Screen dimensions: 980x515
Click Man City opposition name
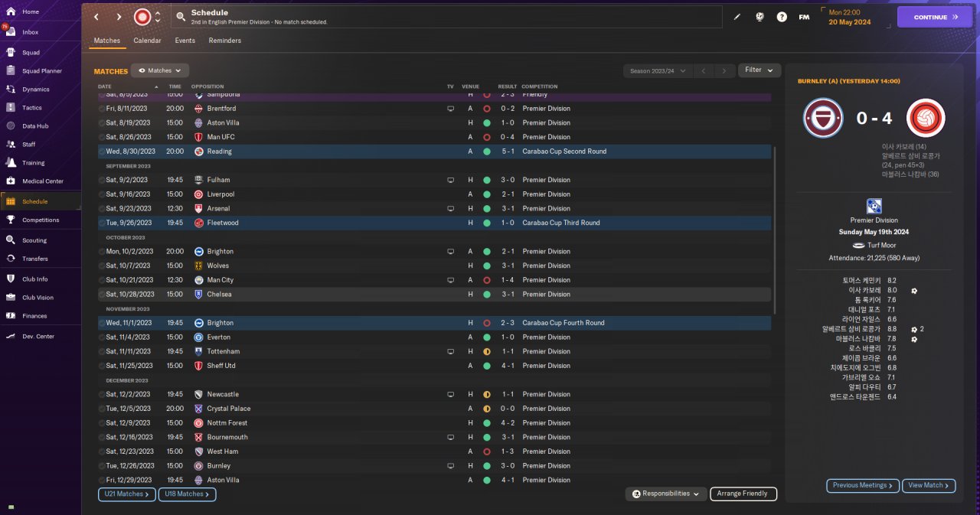pos(220,280)
